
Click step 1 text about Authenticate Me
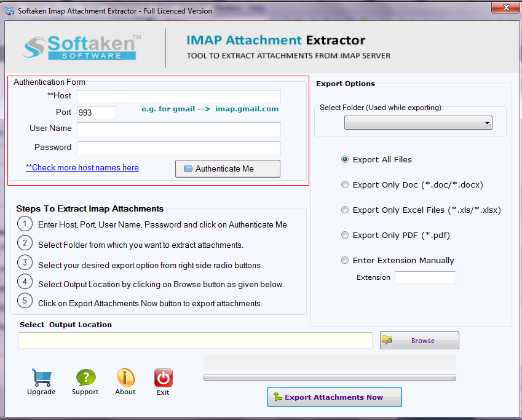coord(162,225)
